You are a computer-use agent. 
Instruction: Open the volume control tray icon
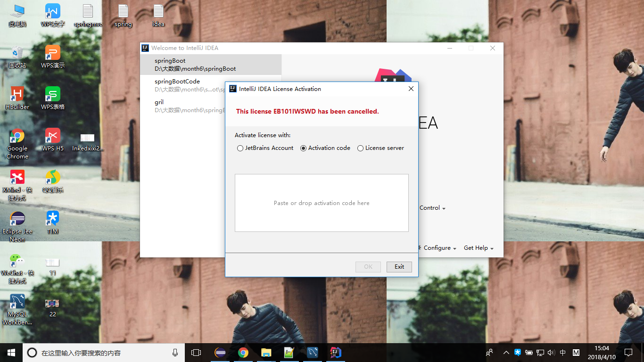point(552,353)
